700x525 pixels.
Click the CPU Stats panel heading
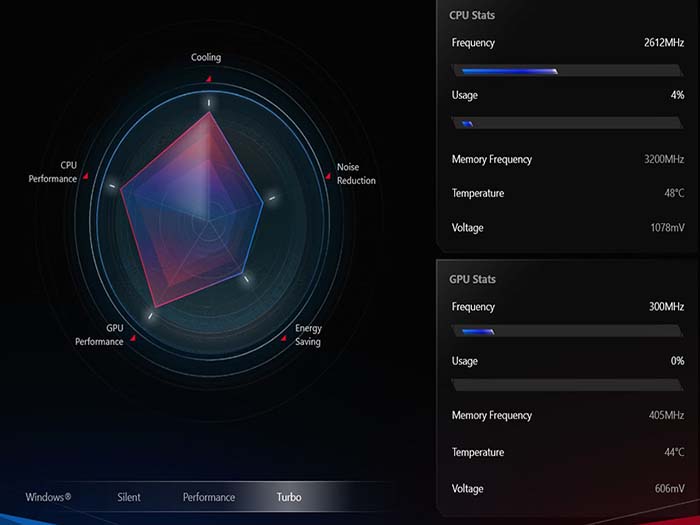click(x=472, y=15)
